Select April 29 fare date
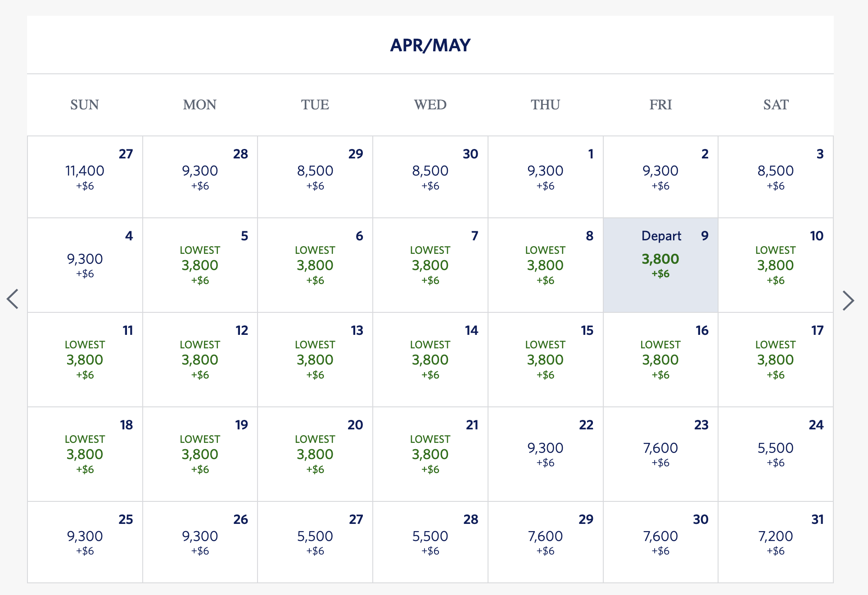The height and width of the screenshot is (595, 868). [315, 177]
